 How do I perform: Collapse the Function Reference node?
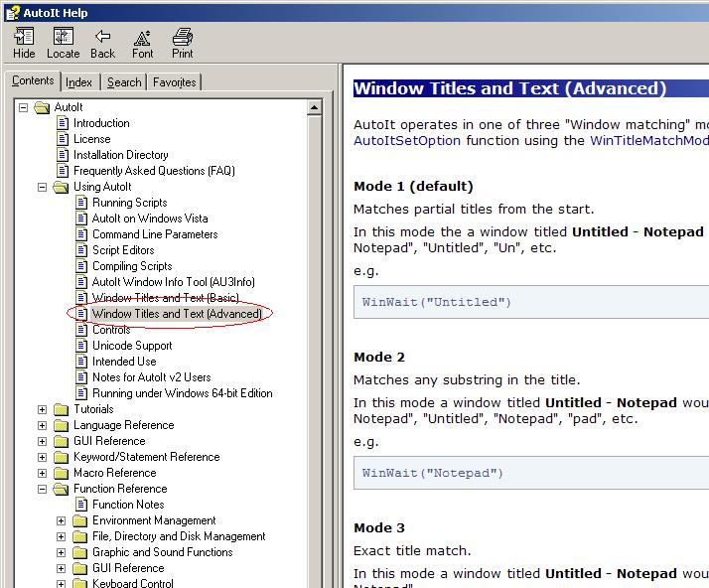42,489
